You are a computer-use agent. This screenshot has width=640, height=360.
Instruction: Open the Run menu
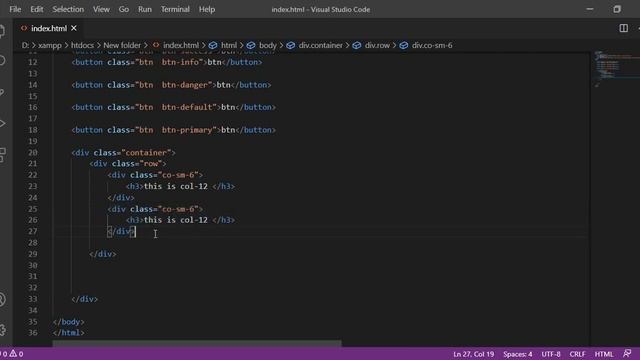pos(144,9)
